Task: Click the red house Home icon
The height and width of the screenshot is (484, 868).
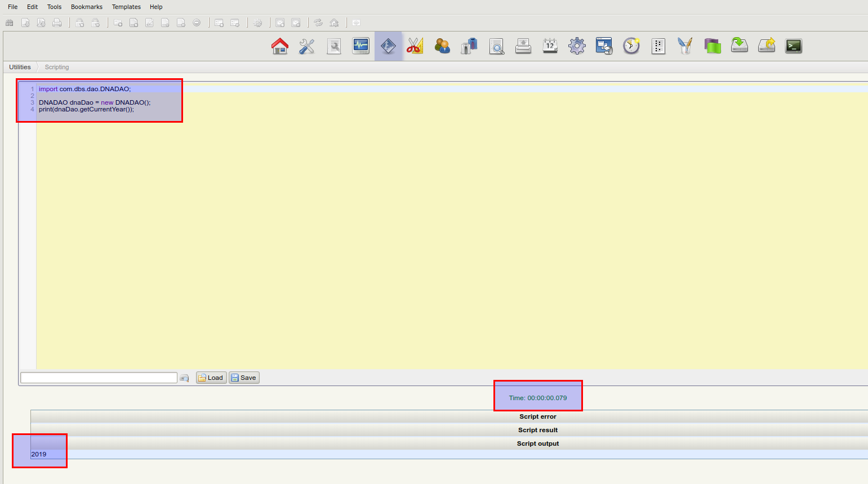Action: click(280, 46)
